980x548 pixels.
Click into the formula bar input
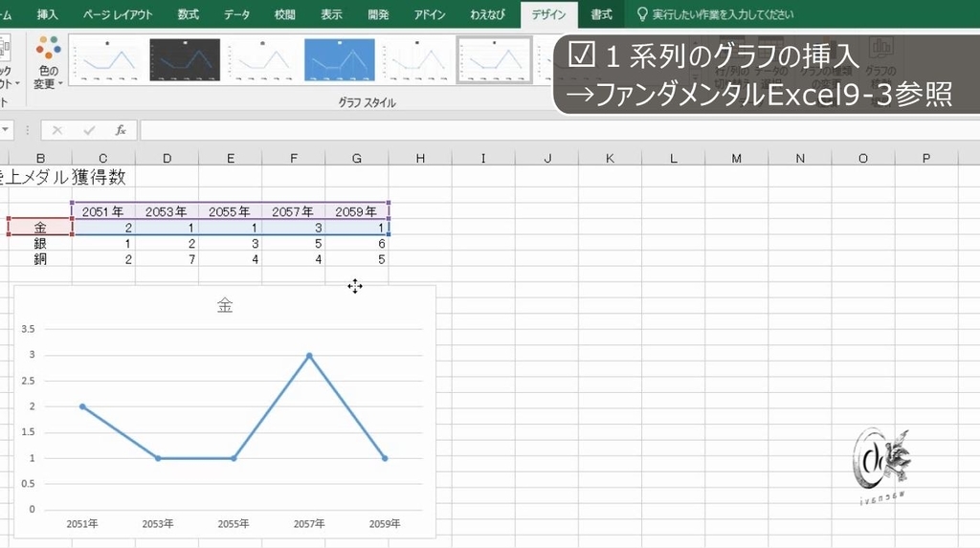559,130
